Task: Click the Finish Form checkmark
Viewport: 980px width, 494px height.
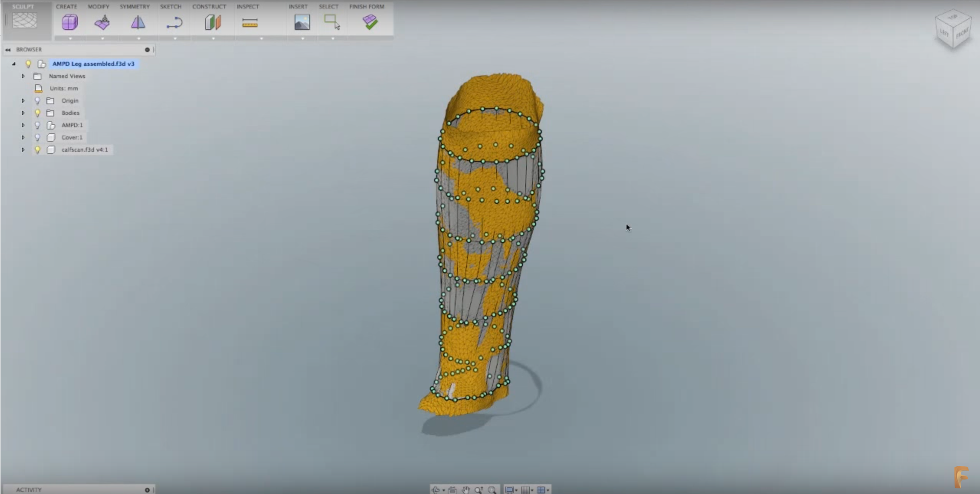Action: tap(371, 22)
